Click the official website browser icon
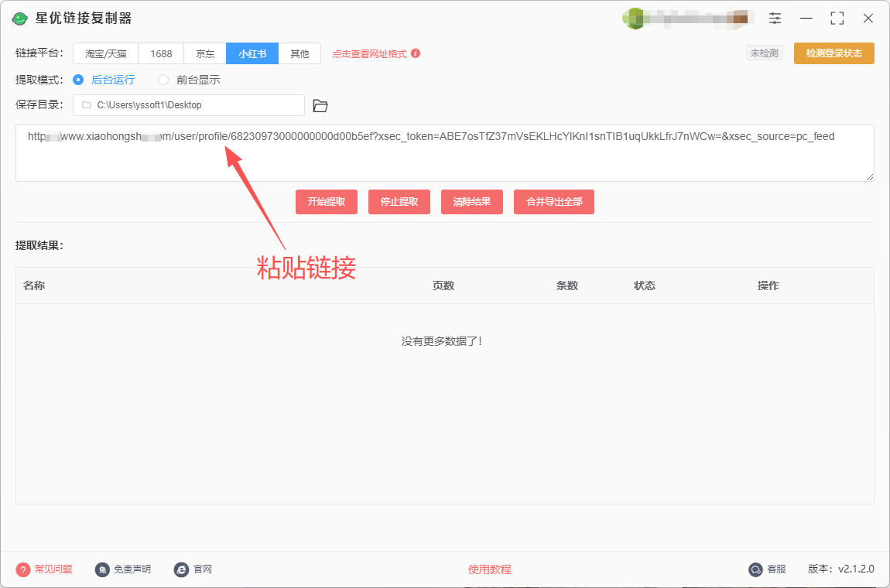Viewport: 890px width, 588px height. click(181, 569)
